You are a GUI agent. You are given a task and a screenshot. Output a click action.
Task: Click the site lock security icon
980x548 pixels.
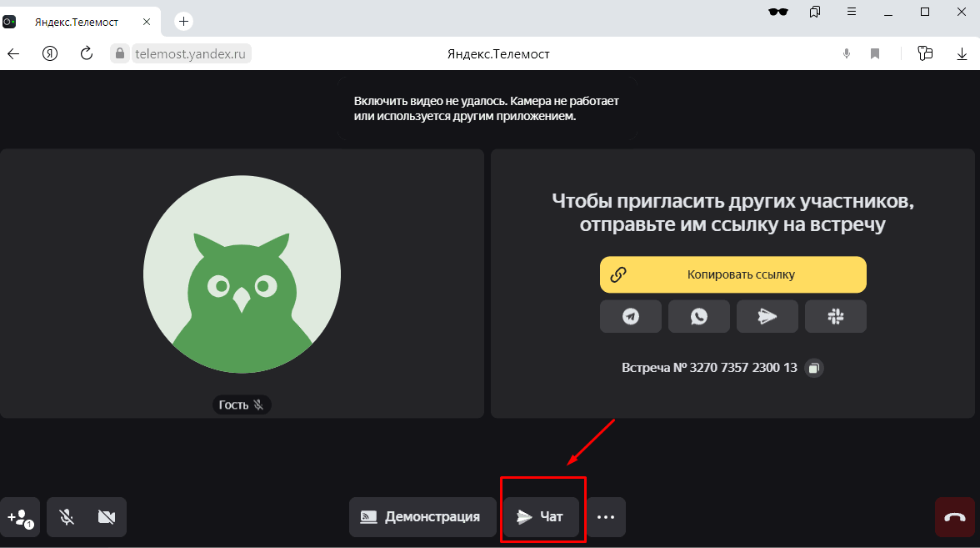pos(120,53)
